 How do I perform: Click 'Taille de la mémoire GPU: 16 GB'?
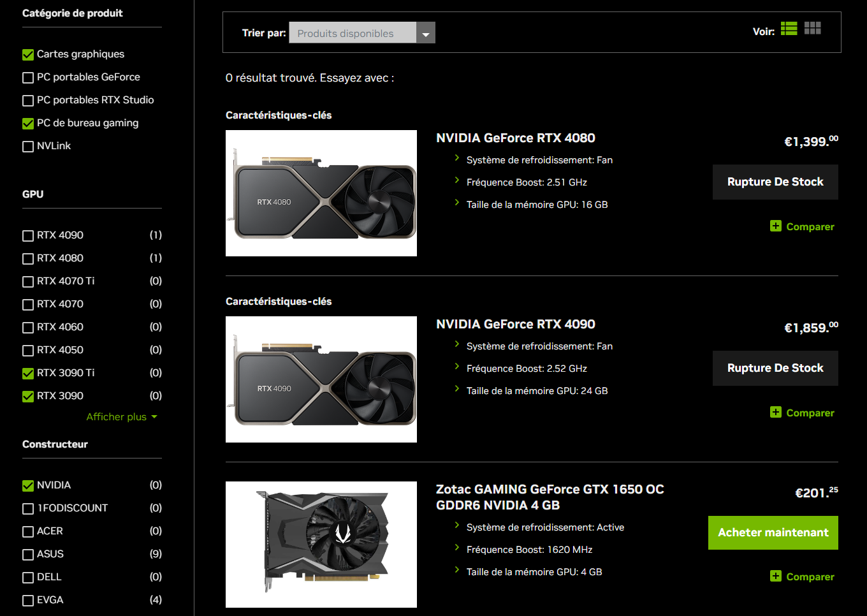537,205
